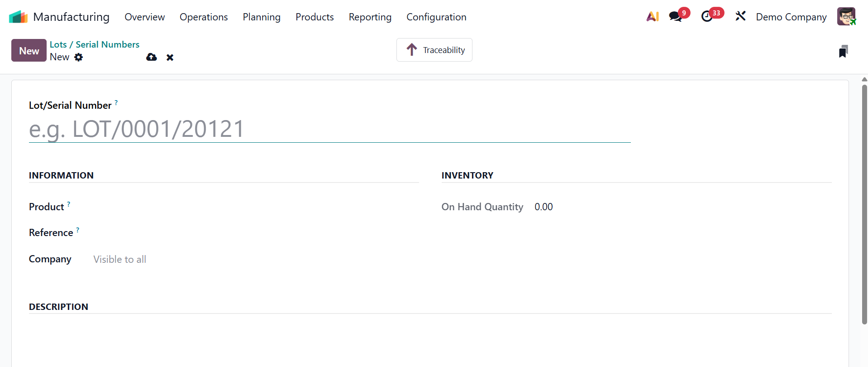Click the bookmark icon on the right
The height and width of the screenshot is (367, 868).
pos(843,52)
